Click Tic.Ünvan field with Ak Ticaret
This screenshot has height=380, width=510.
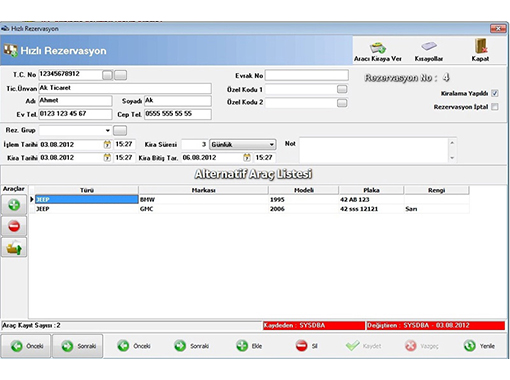[x=125, y=88]
